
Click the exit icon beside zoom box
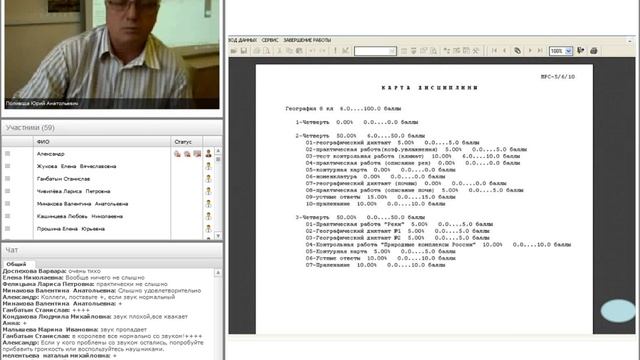[x=580, y=51]
